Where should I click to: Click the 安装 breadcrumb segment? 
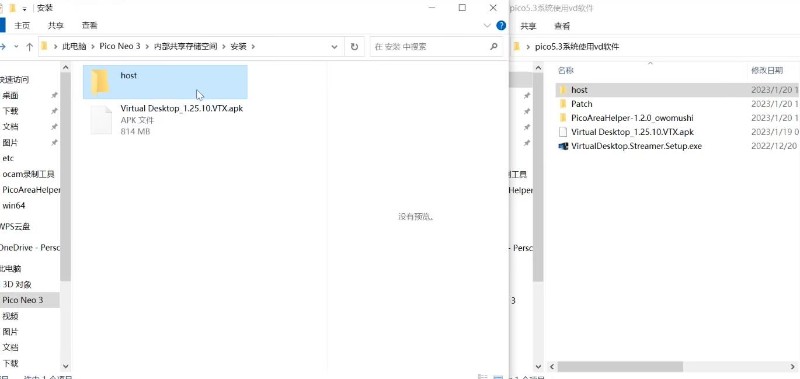[238, 46]
